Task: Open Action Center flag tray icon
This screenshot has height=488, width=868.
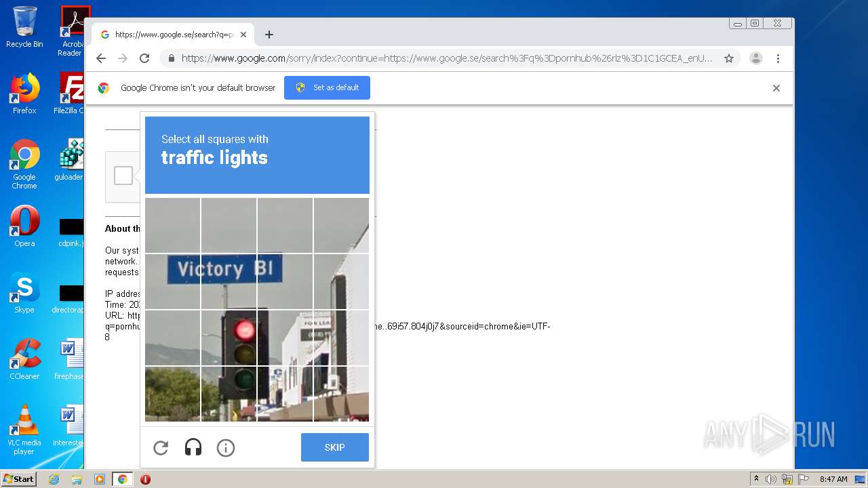Action: click(802, 479)
